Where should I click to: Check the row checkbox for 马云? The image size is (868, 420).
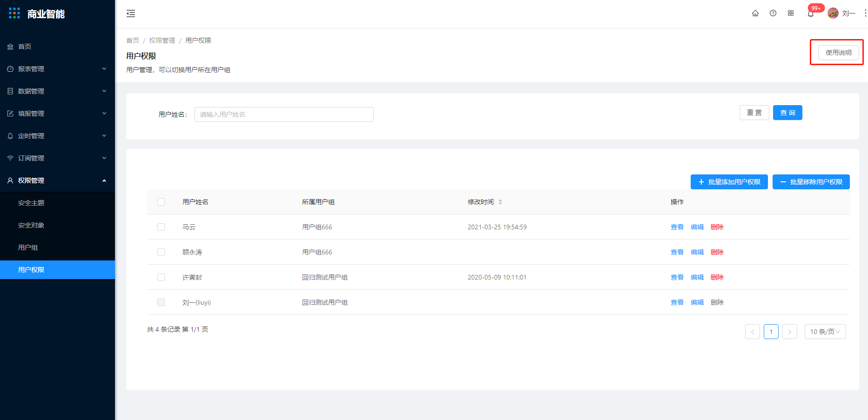tap(161, 227)
